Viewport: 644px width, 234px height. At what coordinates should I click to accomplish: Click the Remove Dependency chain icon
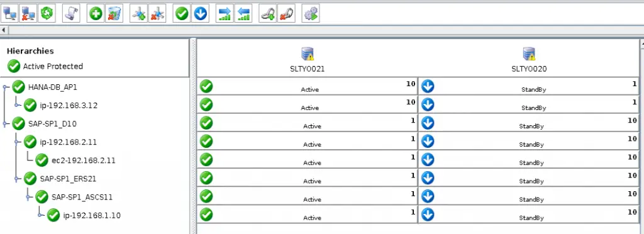click(286, 14)
